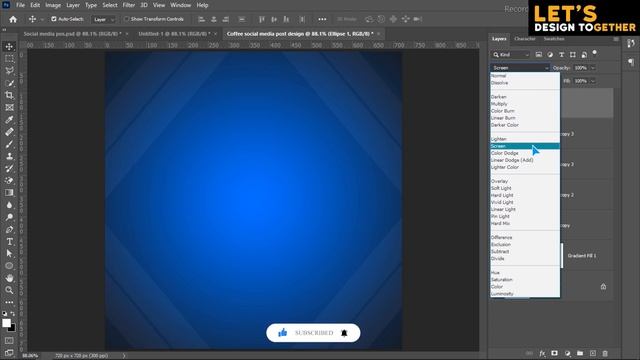Switch to the Swatches panel tab

coord(553,39)
